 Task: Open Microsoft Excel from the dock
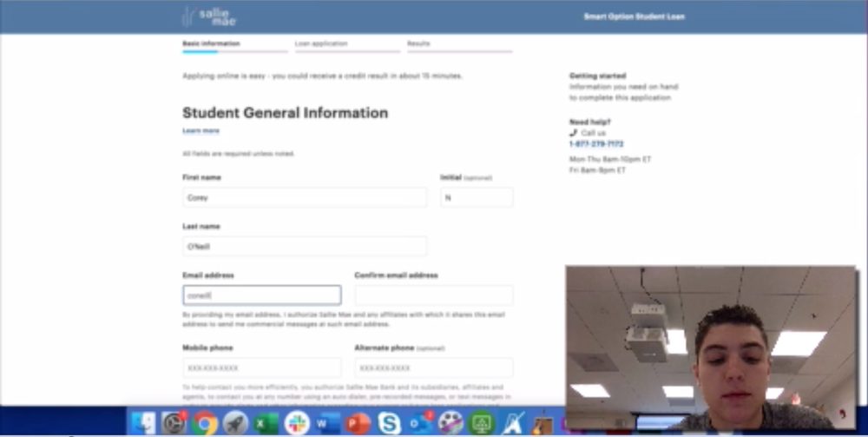[x=266, y=424]
